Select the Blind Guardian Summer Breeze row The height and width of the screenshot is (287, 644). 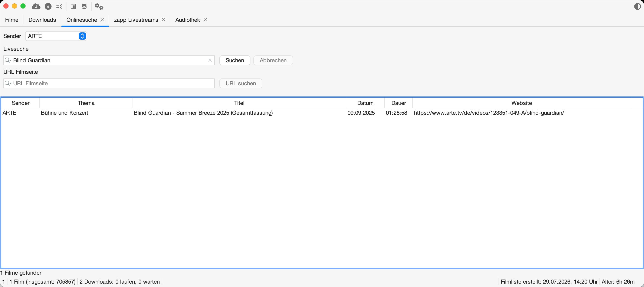tap(322, 113)
